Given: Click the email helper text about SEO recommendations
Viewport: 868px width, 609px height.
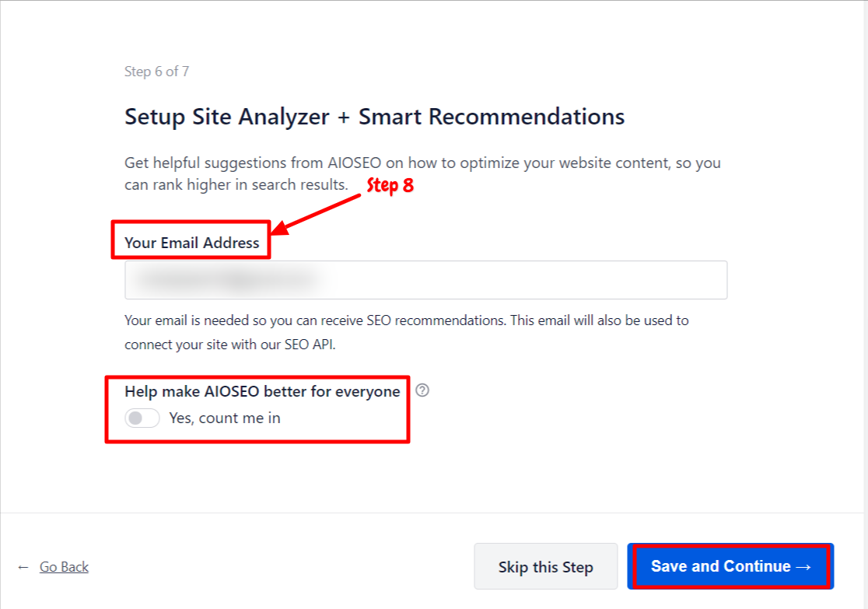Looking at the screenshot, I should pos(406,320).
